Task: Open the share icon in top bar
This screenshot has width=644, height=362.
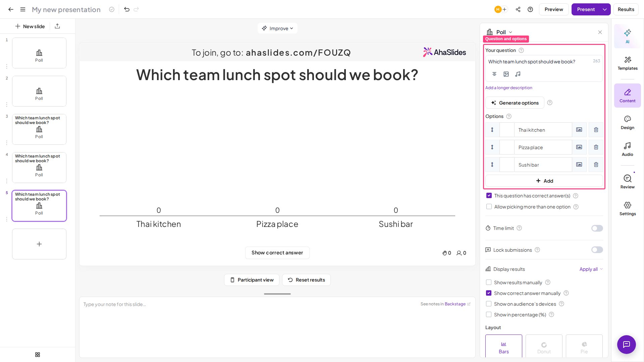Action: click(518, 9)
